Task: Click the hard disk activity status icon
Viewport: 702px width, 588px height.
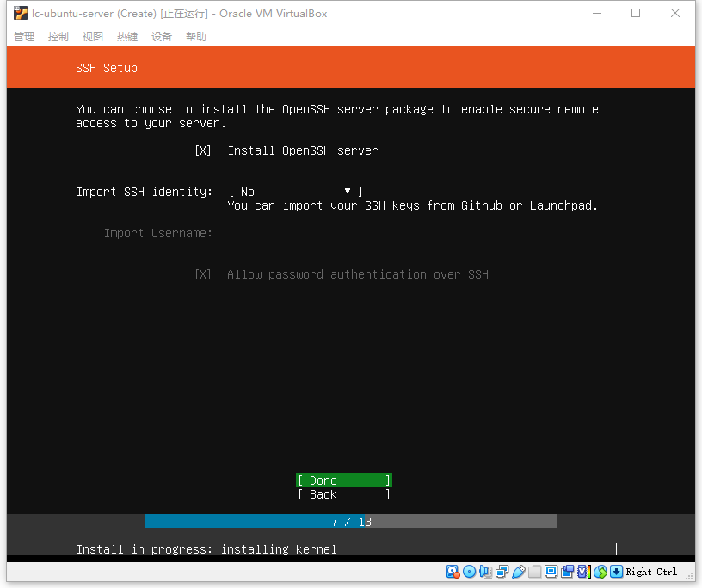Action: (x=453, y=572)
